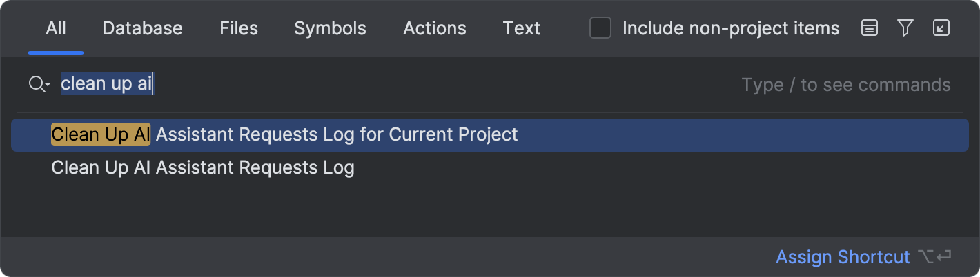Go to the Actions tab

[435, 28]
